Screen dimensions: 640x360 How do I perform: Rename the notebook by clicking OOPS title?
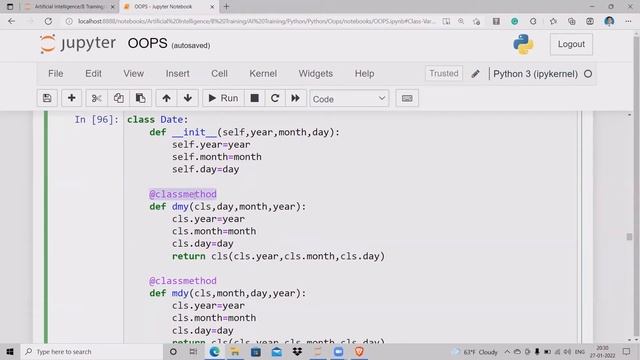[x=147, y=43]
